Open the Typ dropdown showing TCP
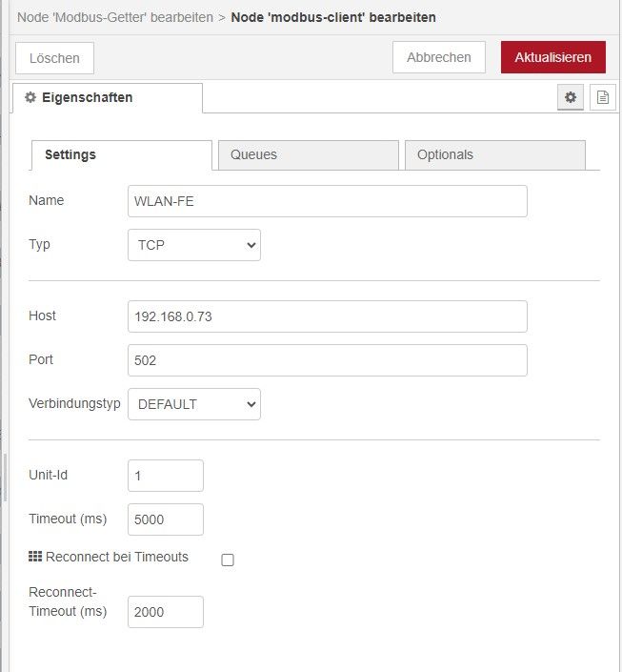The width and height of the screenshot is (622, 672). pyautogui.click(x=194, y=245)
